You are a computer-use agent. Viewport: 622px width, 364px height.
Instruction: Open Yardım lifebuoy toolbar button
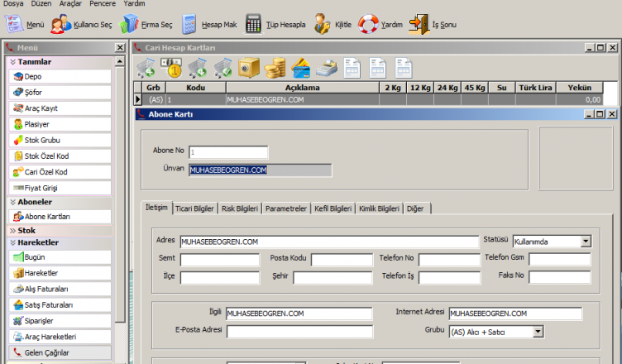point(368,24)
